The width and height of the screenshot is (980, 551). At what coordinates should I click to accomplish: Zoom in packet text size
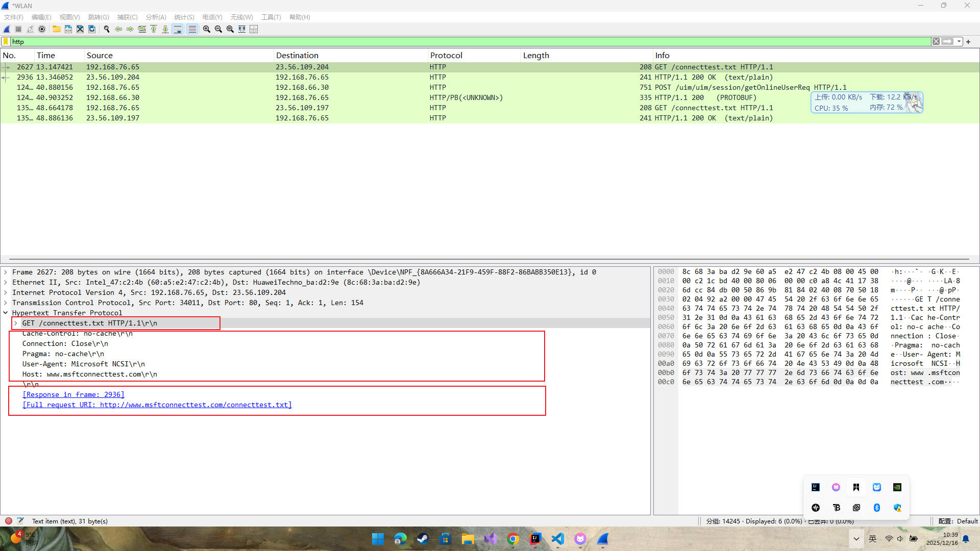click(206, 29)
